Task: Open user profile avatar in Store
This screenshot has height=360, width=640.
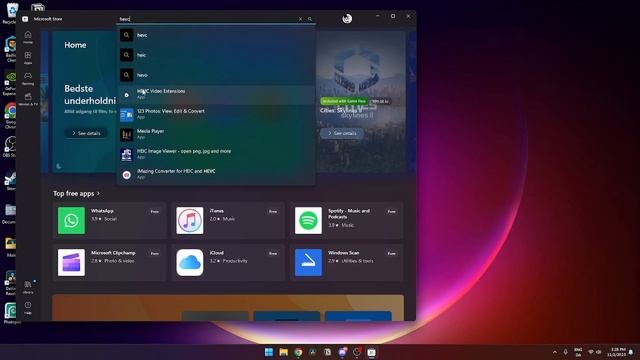Action: click(x=347, y=18)
